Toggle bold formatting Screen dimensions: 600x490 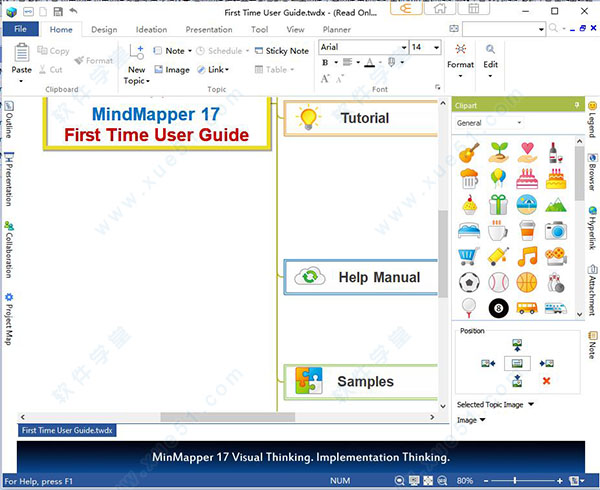[x=325, y=62]
